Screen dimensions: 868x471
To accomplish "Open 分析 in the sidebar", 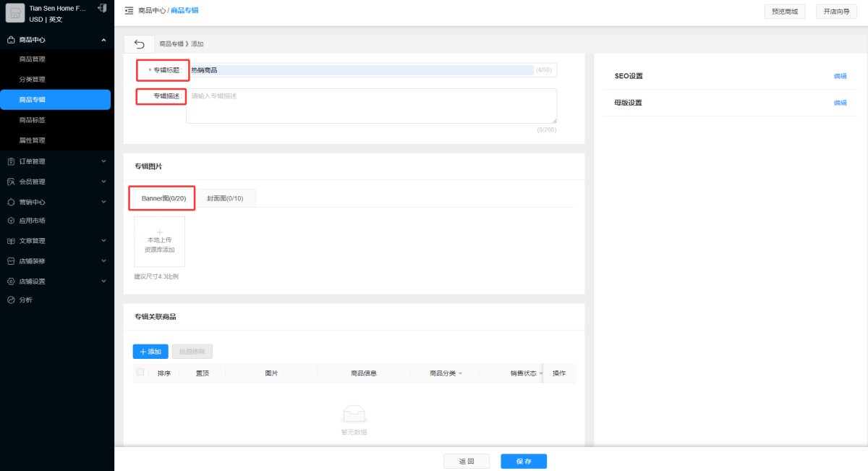I will 25,300.
